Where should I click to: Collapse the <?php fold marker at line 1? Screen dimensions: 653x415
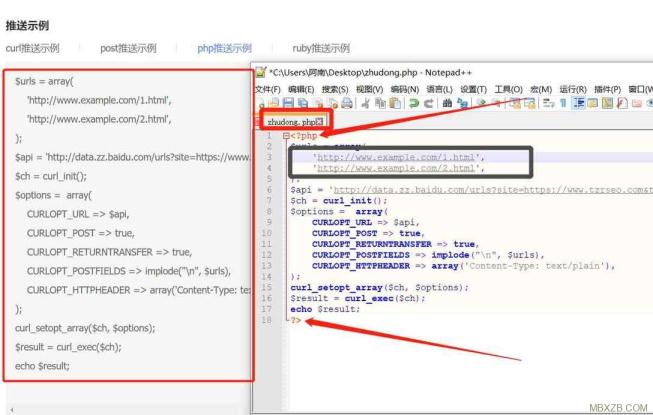pos(286,136)
